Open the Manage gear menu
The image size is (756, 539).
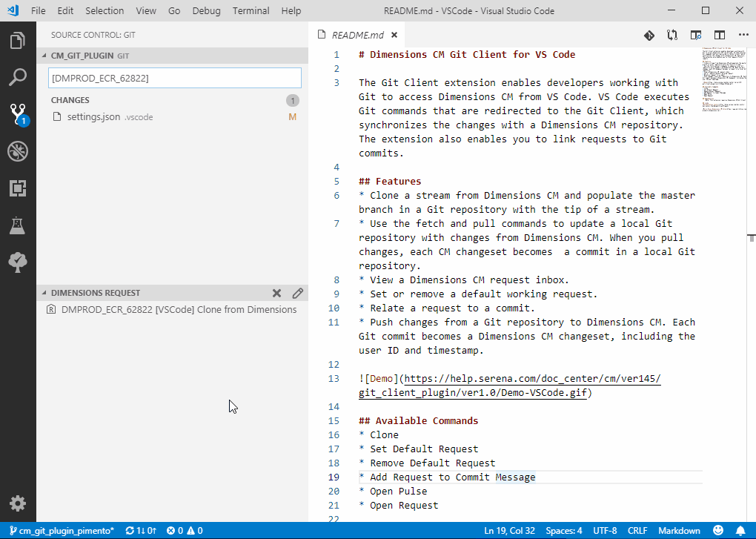click(18, 503)
